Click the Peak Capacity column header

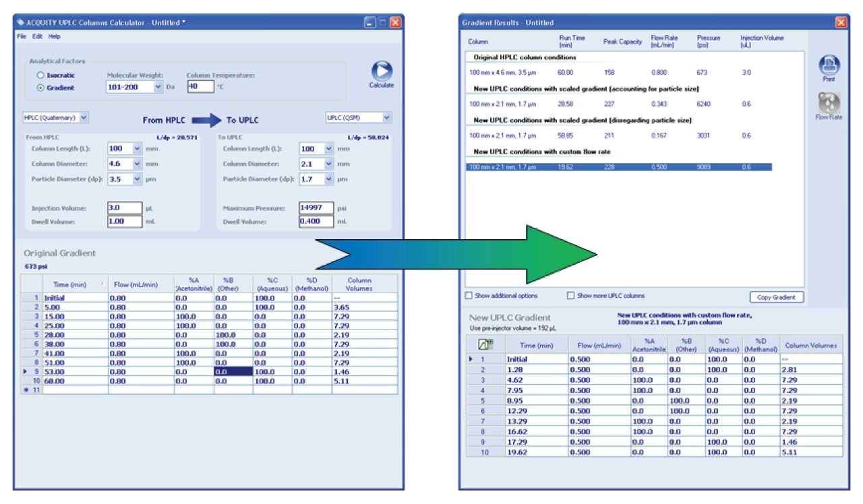tap(622, 41)
